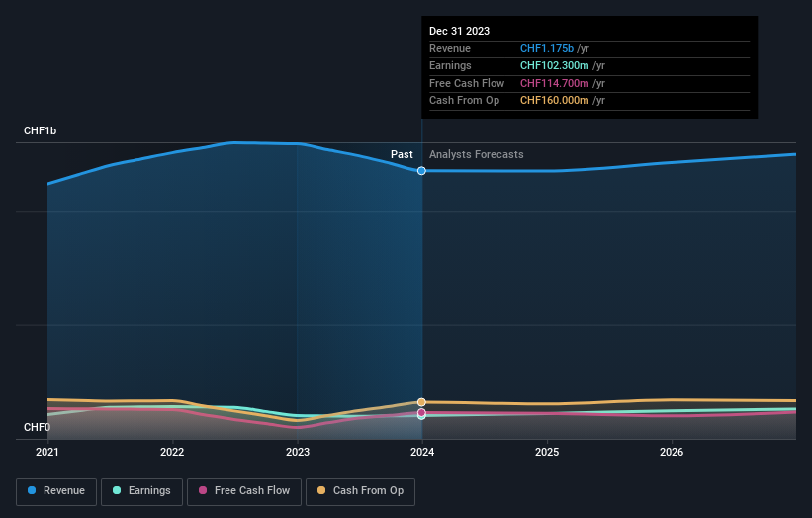Select the 2022 x-axis label
The height and width of the screenshot is (518, 812).
coord(172,452)
